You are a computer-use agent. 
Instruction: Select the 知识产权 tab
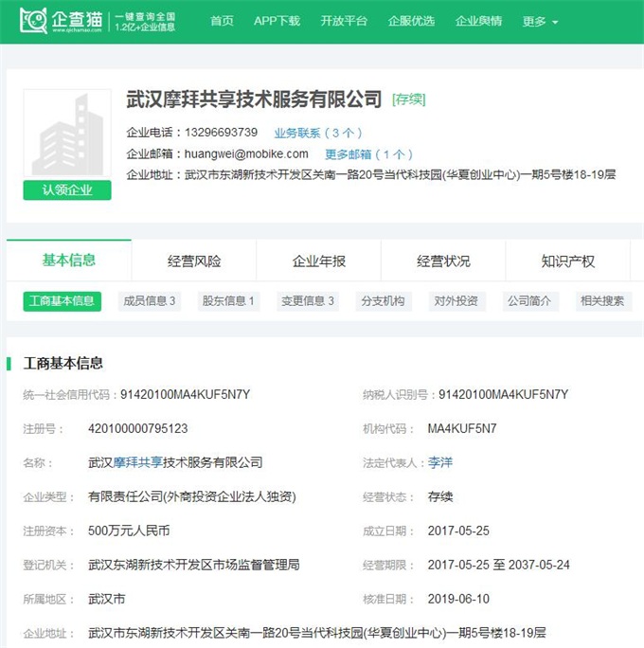pyautogui.click(x=568, y=261)
